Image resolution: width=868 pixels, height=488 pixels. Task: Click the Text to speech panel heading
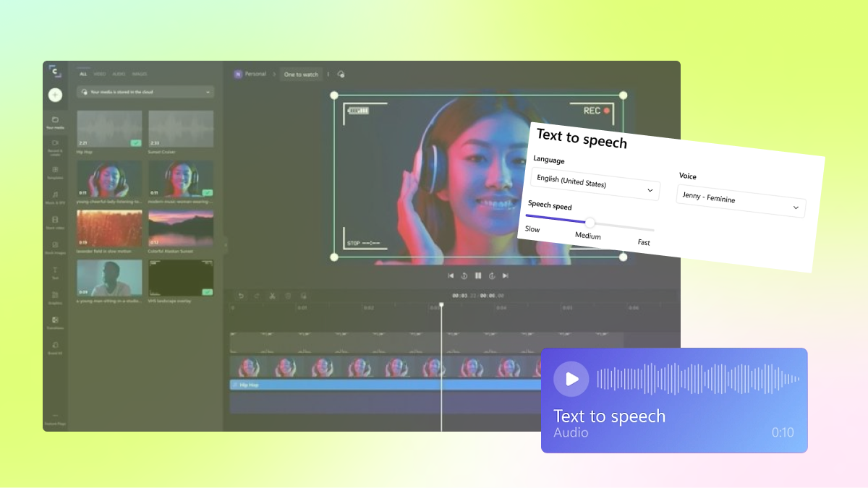point(582,137)
